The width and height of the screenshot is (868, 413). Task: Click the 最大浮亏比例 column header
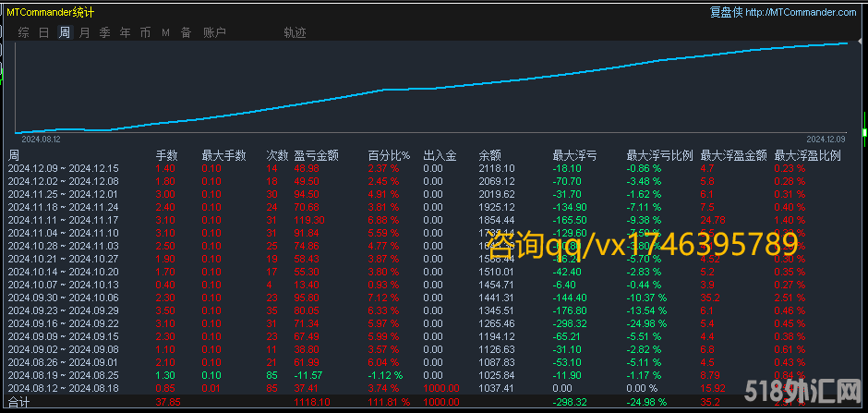657,155
